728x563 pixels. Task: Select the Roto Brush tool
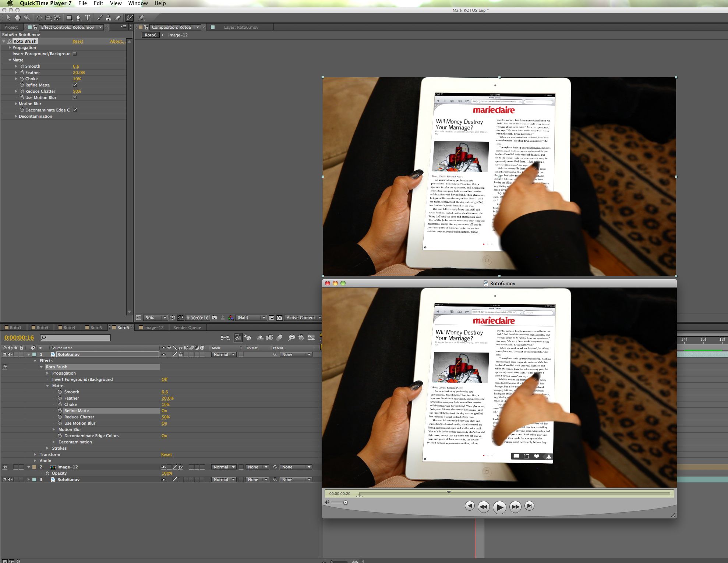(x=130, y=18)
